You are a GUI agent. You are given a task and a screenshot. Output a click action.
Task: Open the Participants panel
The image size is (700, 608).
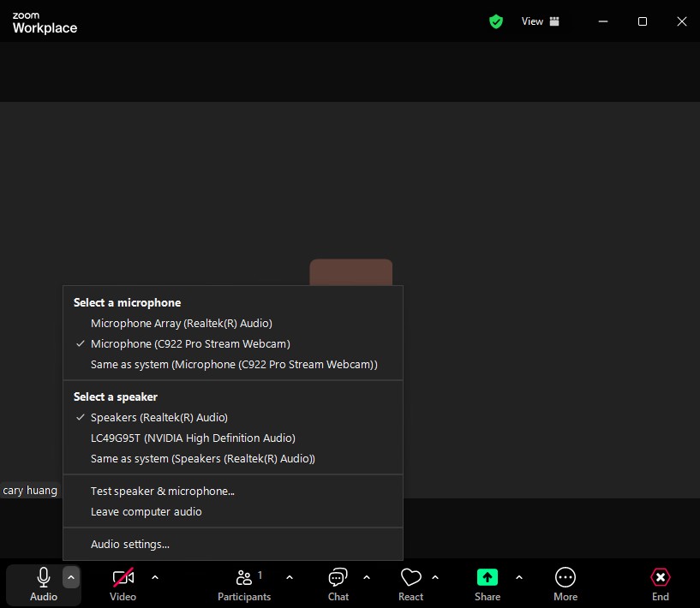244,578
